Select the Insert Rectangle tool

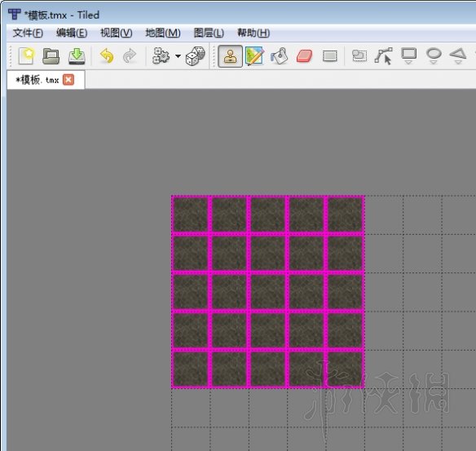409,56
